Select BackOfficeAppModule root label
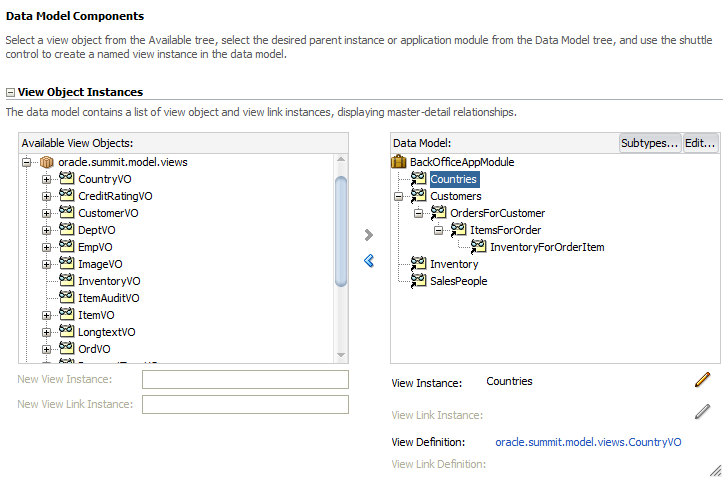The width and height of the screenshot is (727, 481). [462, 162]
